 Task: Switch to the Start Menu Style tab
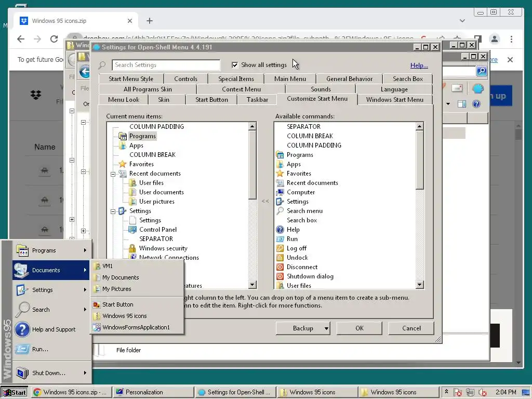pos(131,79)
